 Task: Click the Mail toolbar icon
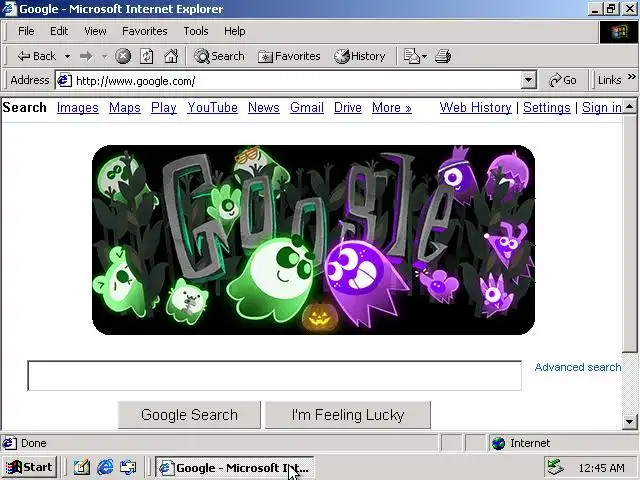[x=411, y=56]
